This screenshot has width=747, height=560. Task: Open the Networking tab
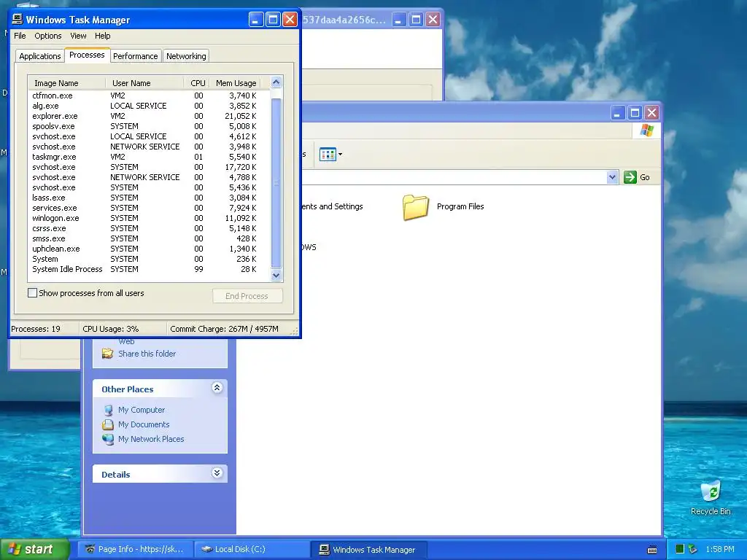186,56
